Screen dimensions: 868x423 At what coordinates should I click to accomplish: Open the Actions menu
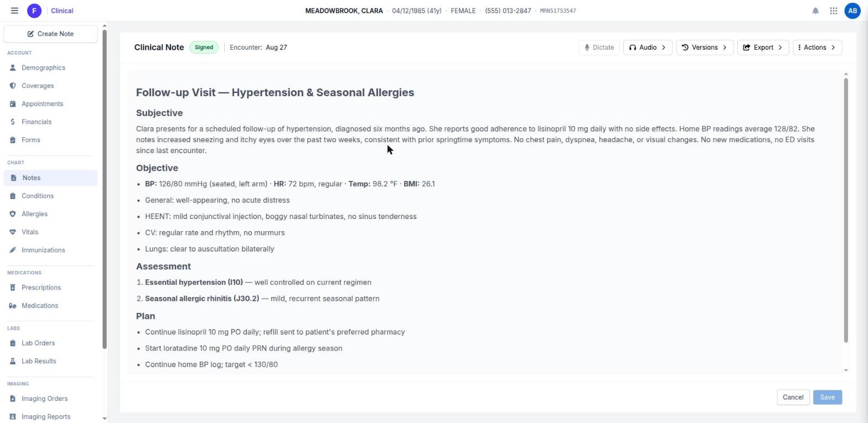coord(817,48)
